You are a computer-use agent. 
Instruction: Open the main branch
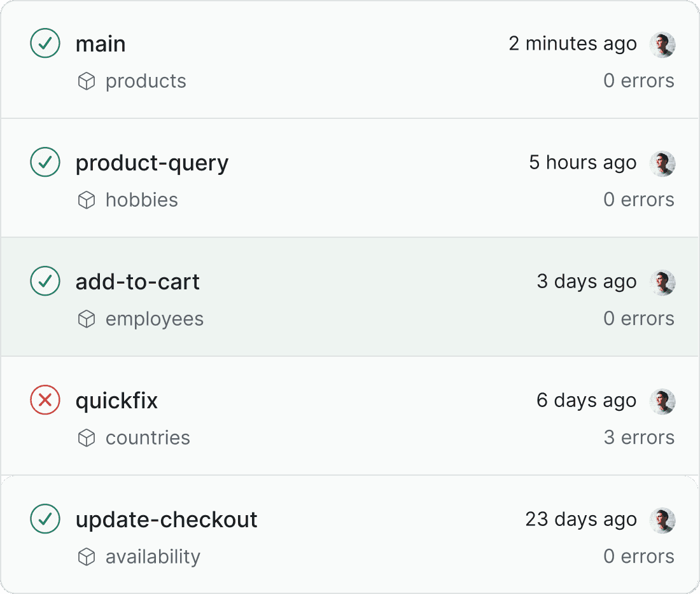pyautogui.click(x=101, y=43)
